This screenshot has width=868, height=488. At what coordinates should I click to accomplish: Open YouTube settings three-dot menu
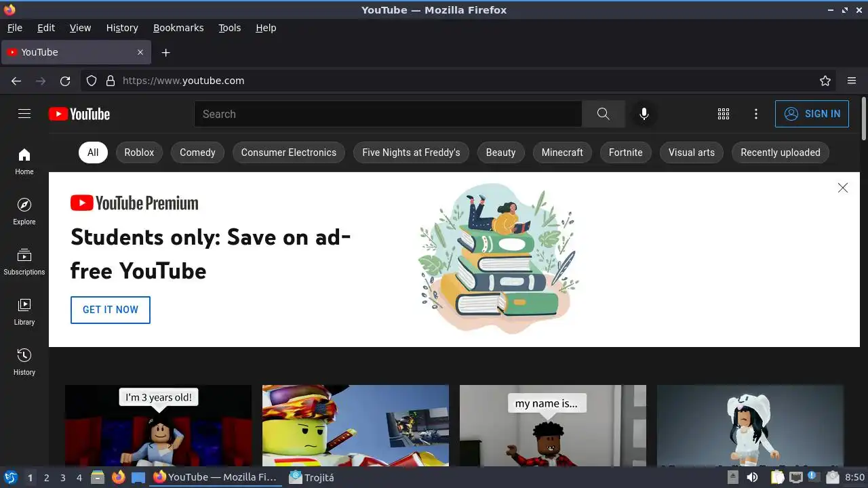(x=756, y=114)
